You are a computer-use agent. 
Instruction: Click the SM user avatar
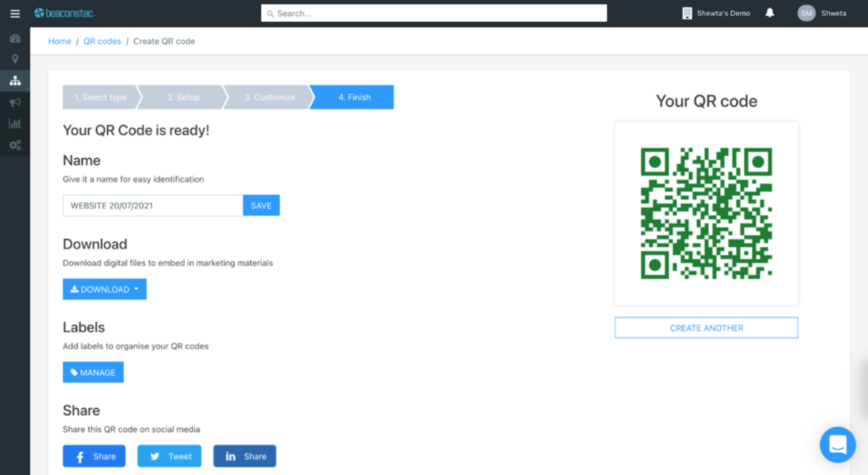806,13
